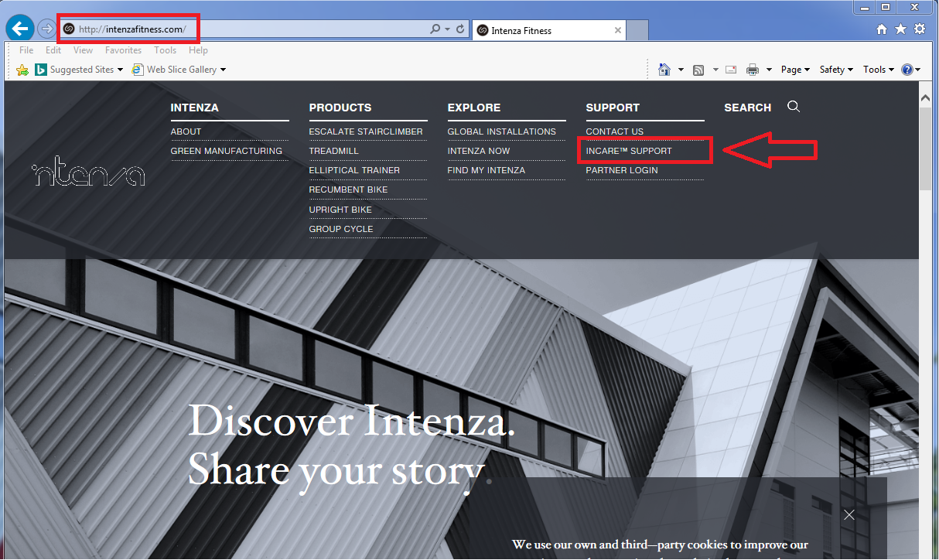Close the Intenza Fitness tab
Viewport: 939px width, 560px height.
(x=617, y=30)
